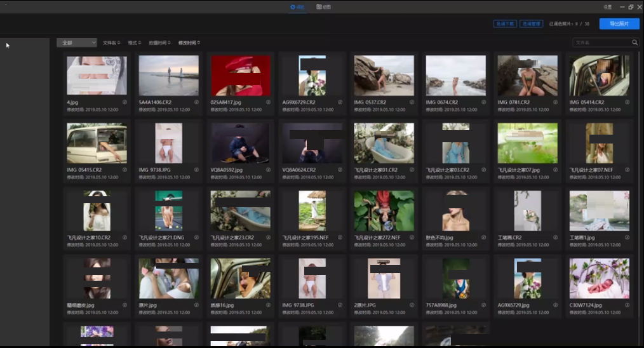This screenshot has width=644, height=348.
Task: Select the 质感16.jpg thumbnail
Action: click(241, 278)
